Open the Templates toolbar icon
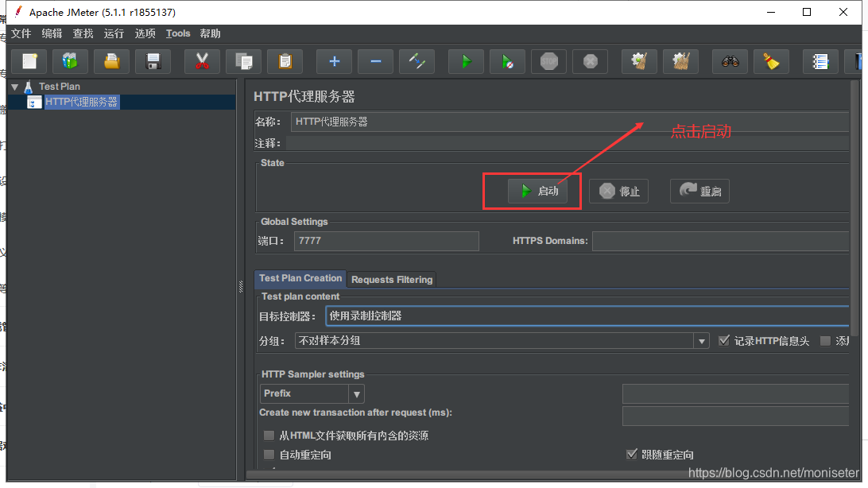Image resolution: width=868 pixels, height=488 pixels. 70,61
